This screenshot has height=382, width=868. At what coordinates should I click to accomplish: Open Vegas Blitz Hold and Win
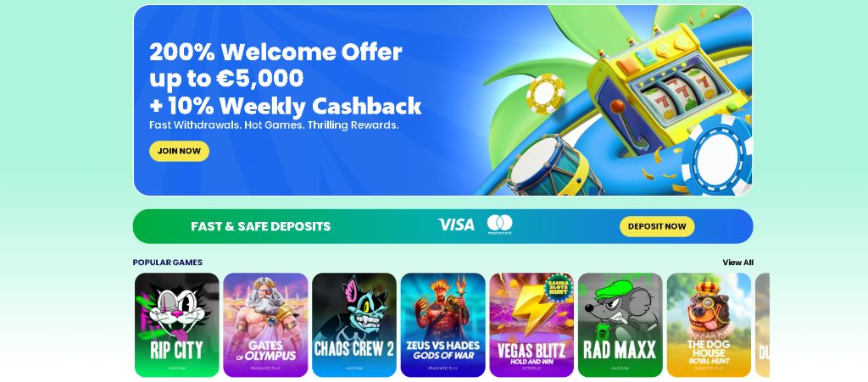pyautogui.click(x=531, y=324)
